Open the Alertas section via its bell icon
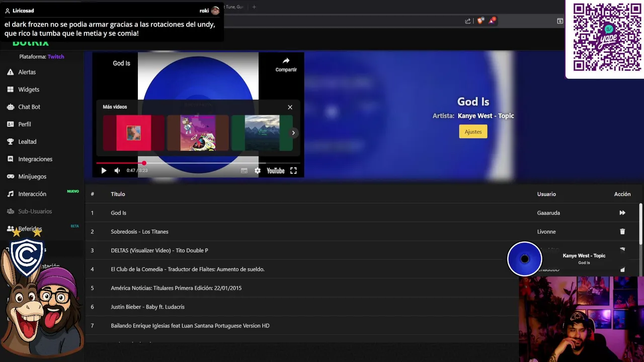 [x=10, y=72]
